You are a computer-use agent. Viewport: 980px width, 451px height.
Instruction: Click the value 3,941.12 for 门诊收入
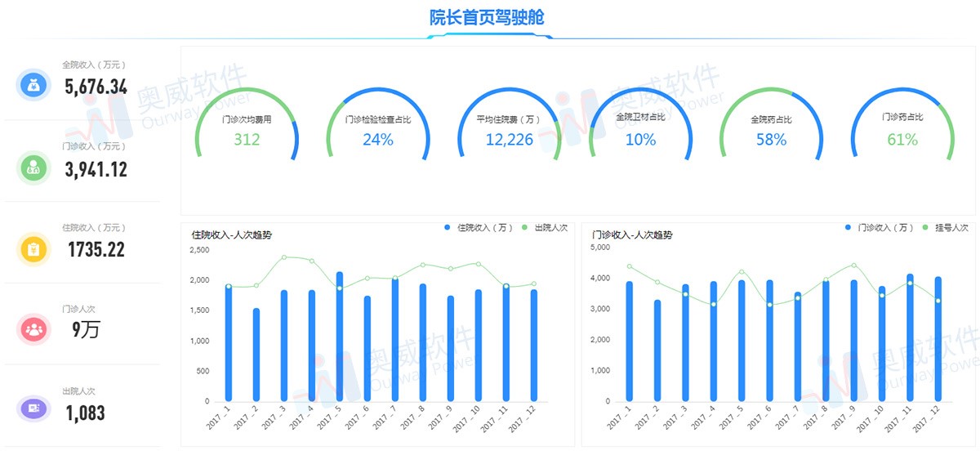[96, 169]
